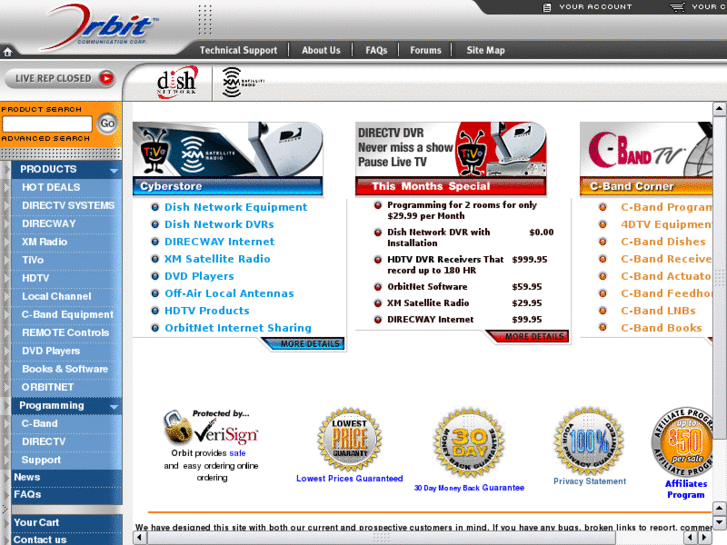Click the bullet icon beside Dish Network Equipment
Image resolution: width=727 pixels, height=545 pixels.
tap(155, 207)
